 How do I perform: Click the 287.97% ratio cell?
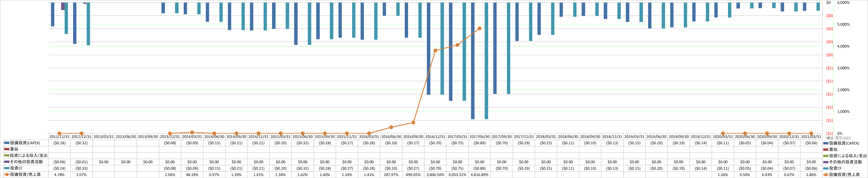pyautogui.click(x=391, y=175)
